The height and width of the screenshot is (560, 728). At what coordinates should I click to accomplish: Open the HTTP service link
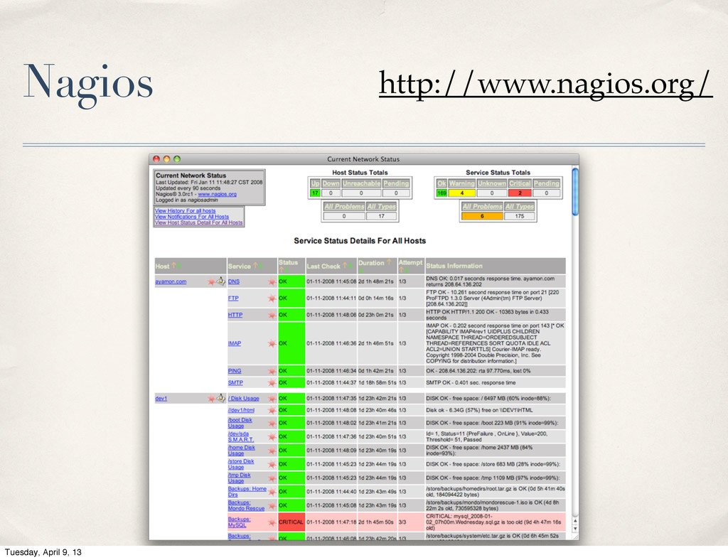(x=235, y=315)
